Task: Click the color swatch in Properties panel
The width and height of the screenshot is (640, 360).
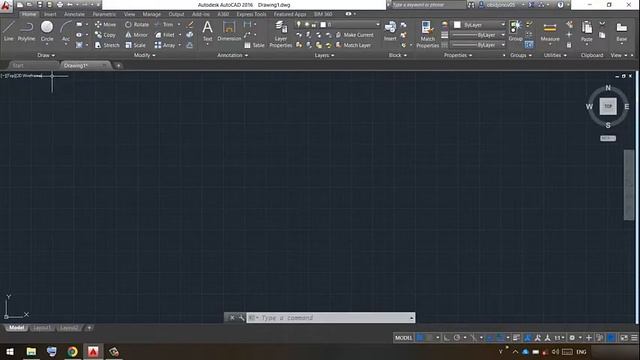Action: point(457,25)
